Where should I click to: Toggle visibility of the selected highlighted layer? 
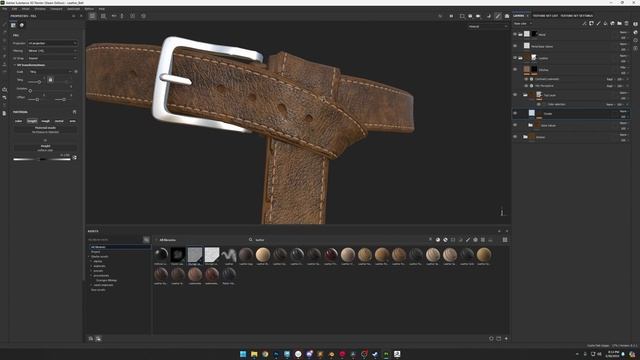[515, 113]
